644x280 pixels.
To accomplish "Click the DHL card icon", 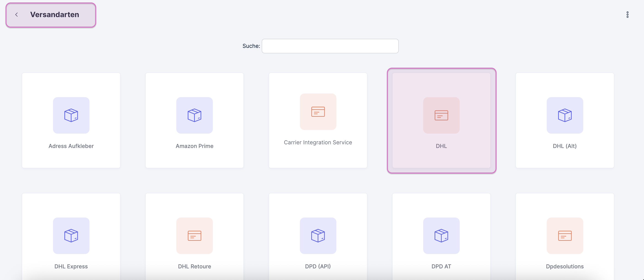I will pyautogui.click(x=441, y=115).
